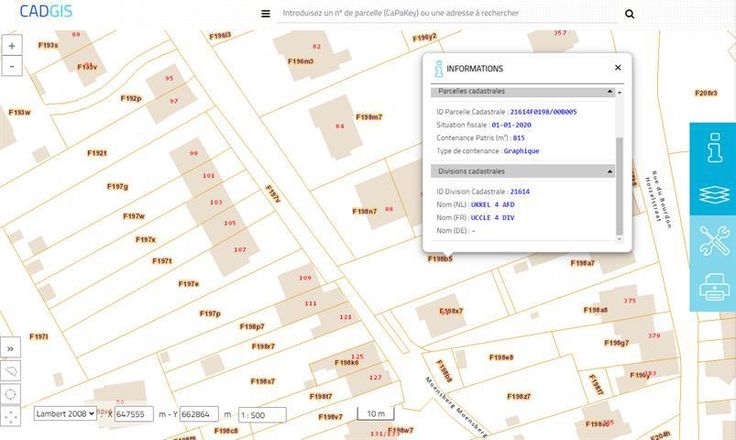The image size is (736, 440).
Task: Click the X coordinate field 647555
Action: (x=133, y=414)
